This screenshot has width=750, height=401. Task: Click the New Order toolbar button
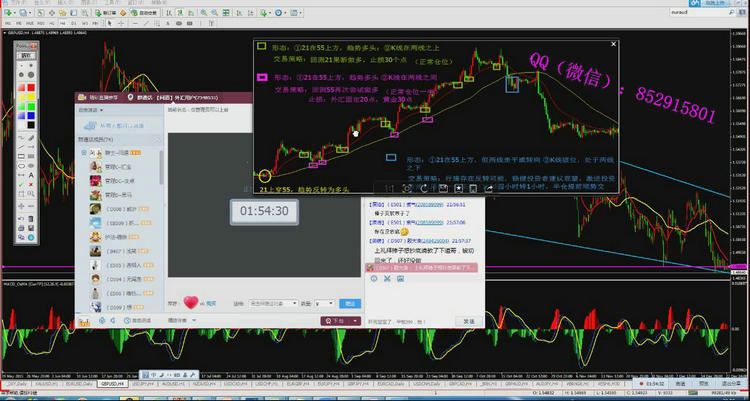pos(106,13)
